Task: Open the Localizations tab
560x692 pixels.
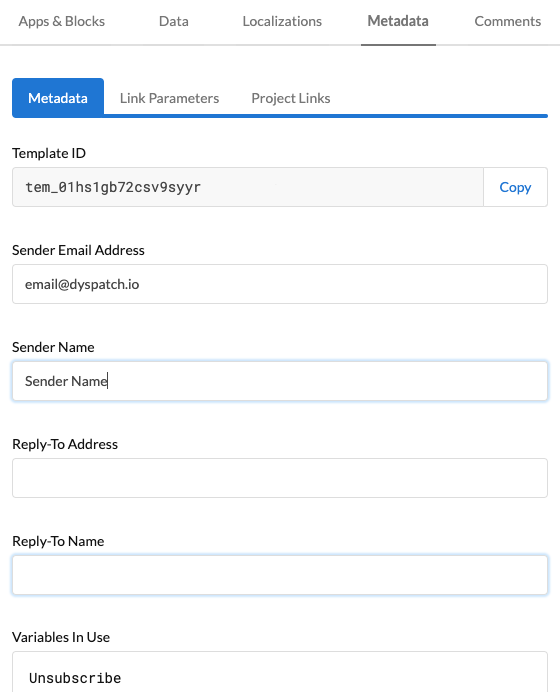Action: [282, 21]
